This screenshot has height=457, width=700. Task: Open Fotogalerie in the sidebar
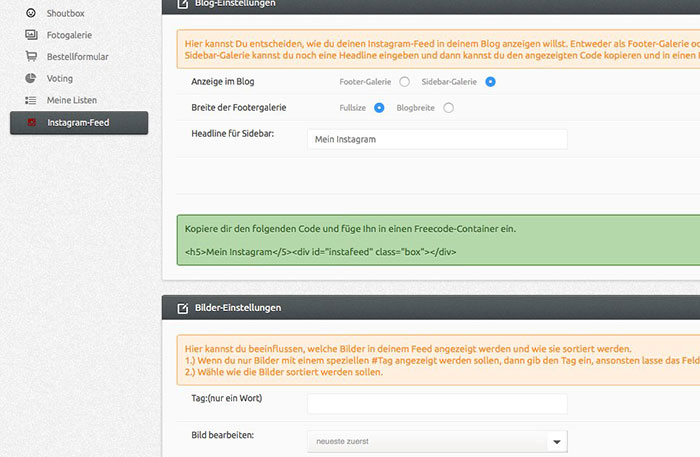69,35
